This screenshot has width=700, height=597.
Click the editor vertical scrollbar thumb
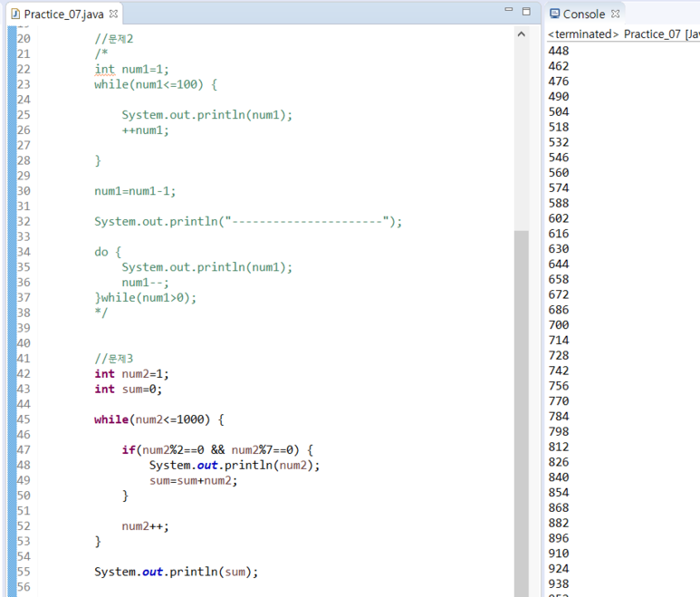pos(521,413)
